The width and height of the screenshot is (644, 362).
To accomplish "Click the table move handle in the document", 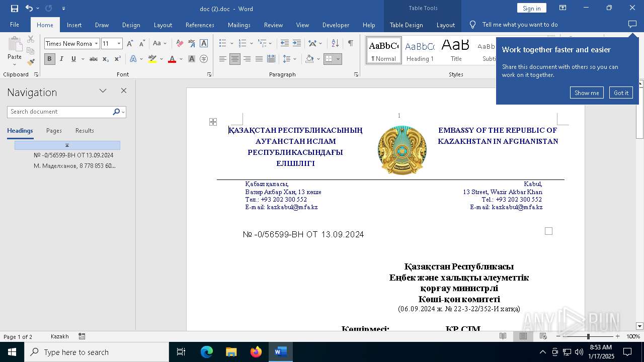I will pyautogui.click(x=213, y=122).
